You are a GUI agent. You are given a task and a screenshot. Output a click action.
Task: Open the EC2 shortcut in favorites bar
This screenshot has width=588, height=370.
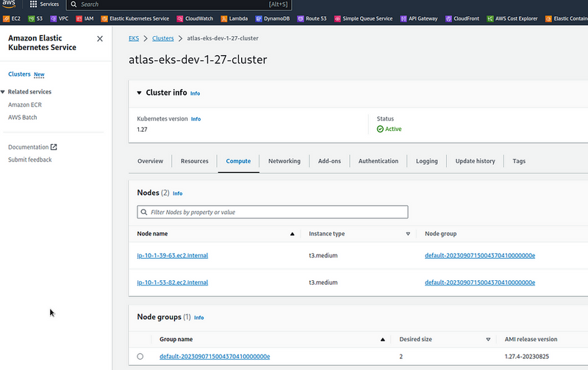click(11, 18)
